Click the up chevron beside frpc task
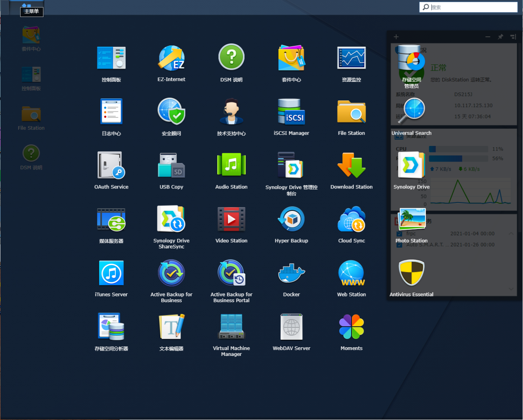 [511, 234]
